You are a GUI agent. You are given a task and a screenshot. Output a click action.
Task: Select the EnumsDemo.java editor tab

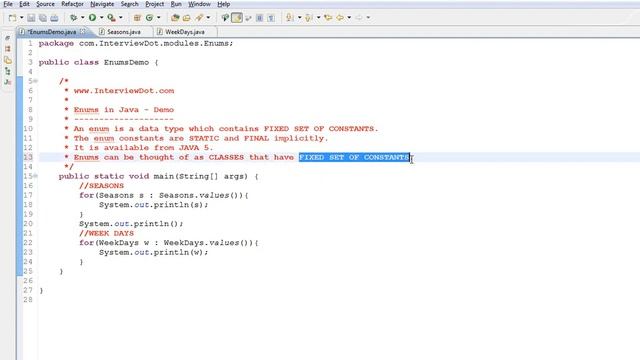click(x=51, y=31)
